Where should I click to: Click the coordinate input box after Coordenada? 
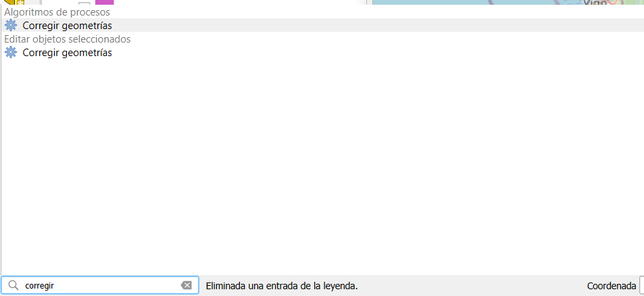[641, 286]
